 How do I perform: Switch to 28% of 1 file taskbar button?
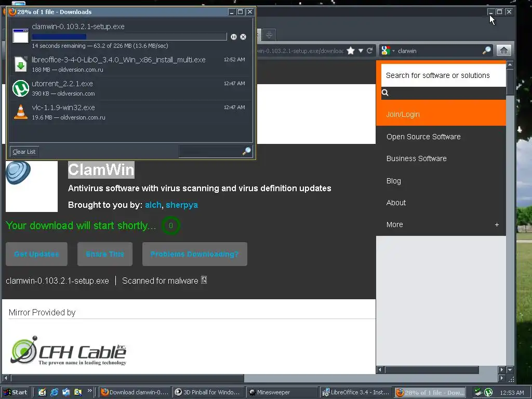point(430,392)
